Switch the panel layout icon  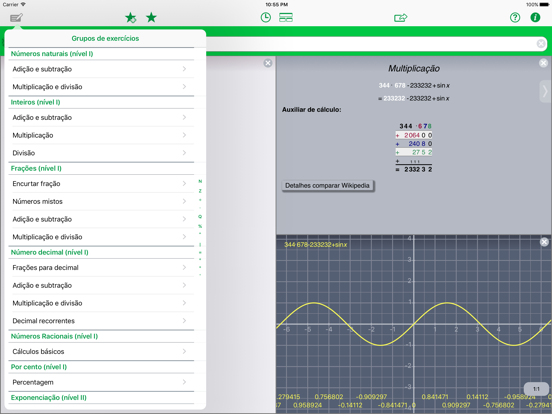coord(286,18)
